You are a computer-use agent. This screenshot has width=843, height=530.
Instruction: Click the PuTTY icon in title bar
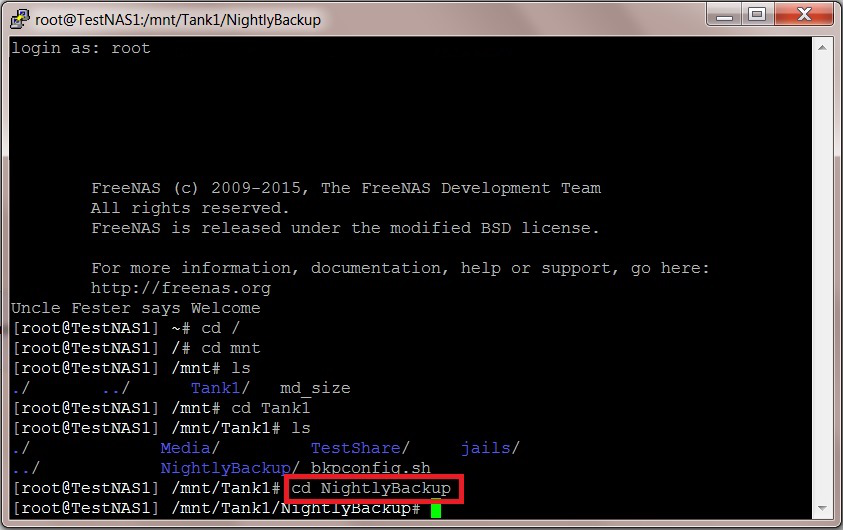[18, 19]
